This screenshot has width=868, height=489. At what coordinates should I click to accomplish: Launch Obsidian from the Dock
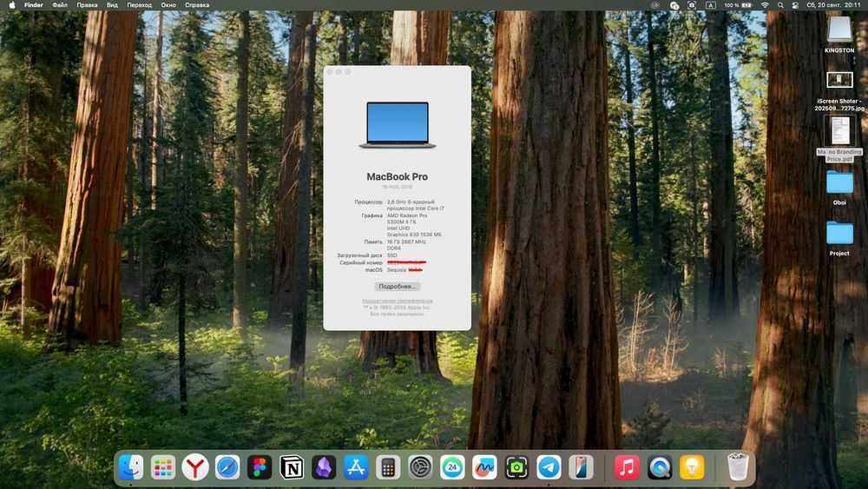coord(324,467)
